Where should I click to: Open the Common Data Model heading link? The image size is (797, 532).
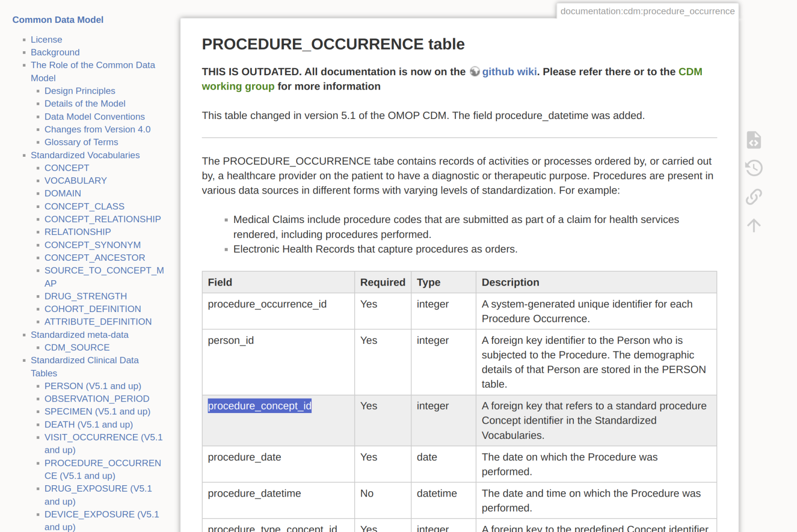click(x=58, y=20)
